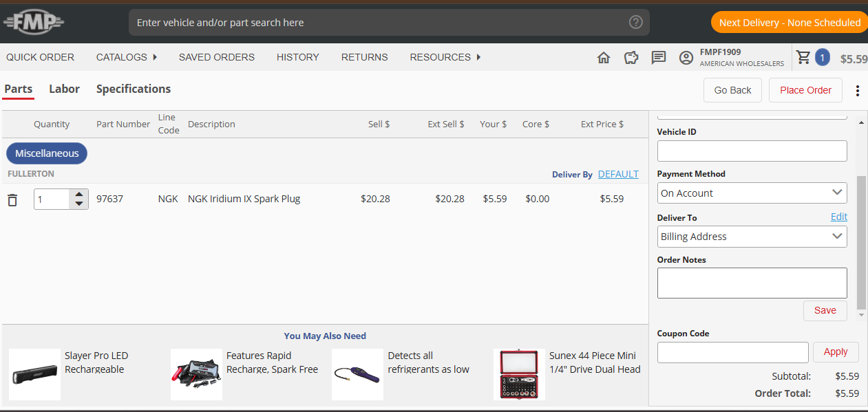
Task: Click the FMPF1909 account name
Action: point(720,52)
